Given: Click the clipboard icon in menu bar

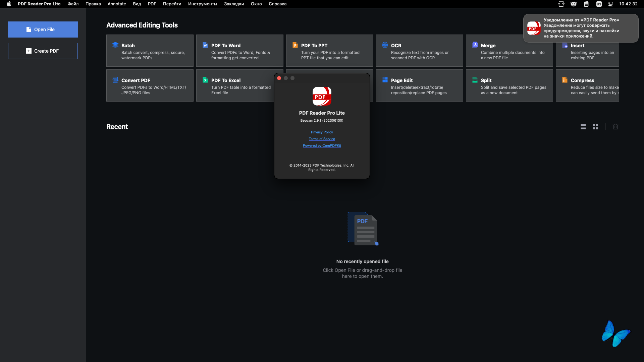Looking at the screenshot, I should click(x=586, y=4).
